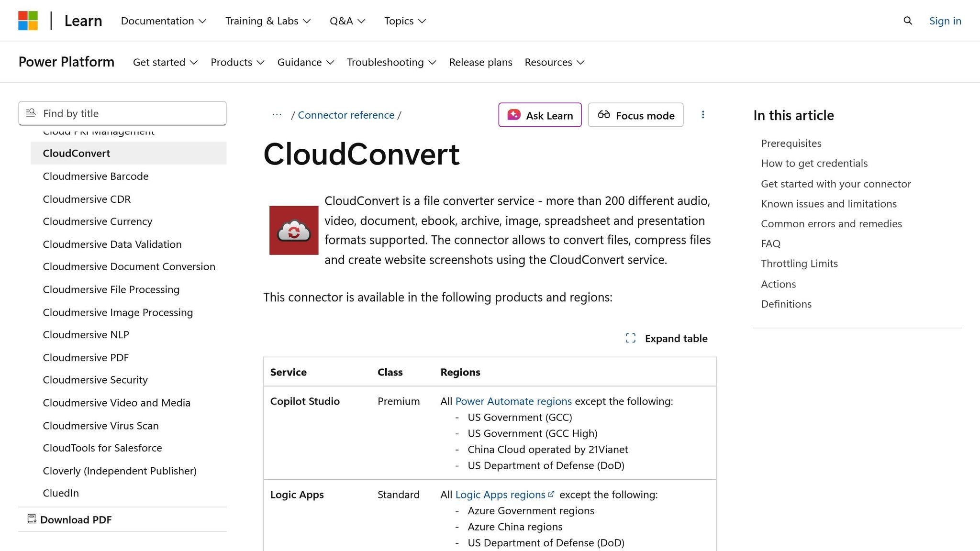
Task: Follow the Power Automate regions link
Action: pos(512,401)
